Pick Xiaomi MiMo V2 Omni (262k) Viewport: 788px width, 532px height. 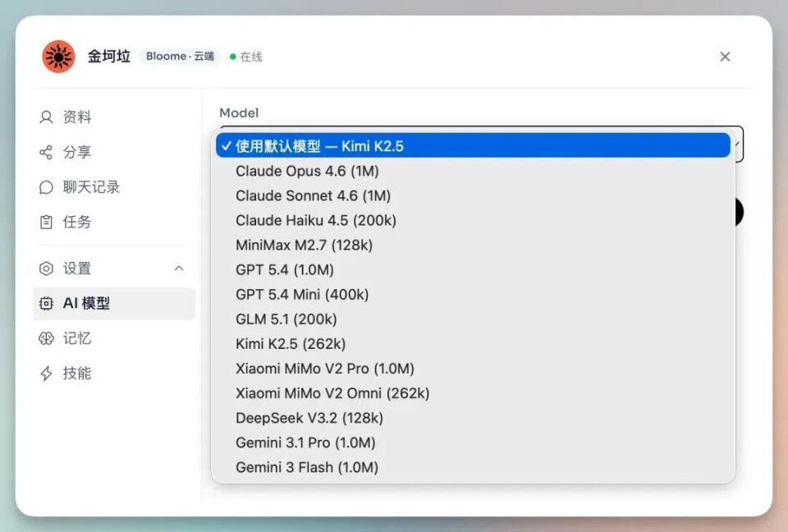pos(332,393)
